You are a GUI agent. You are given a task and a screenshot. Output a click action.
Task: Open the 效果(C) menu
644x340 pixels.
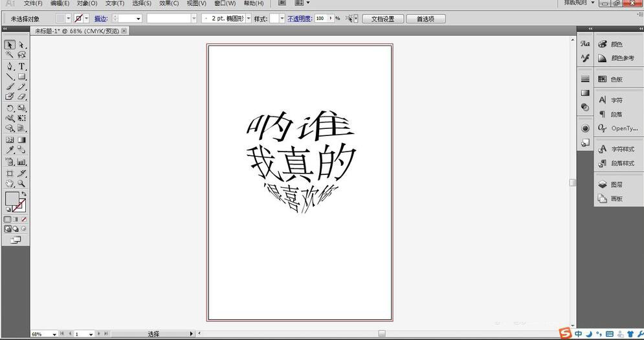pyautogui.click(x=169, y=3)
